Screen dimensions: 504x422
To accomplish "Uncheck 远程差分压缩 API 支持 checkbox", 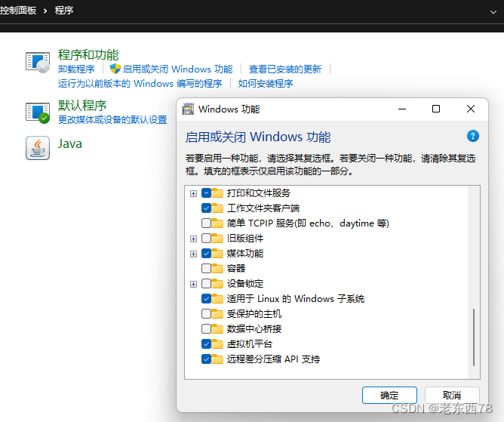I will 207,359.
